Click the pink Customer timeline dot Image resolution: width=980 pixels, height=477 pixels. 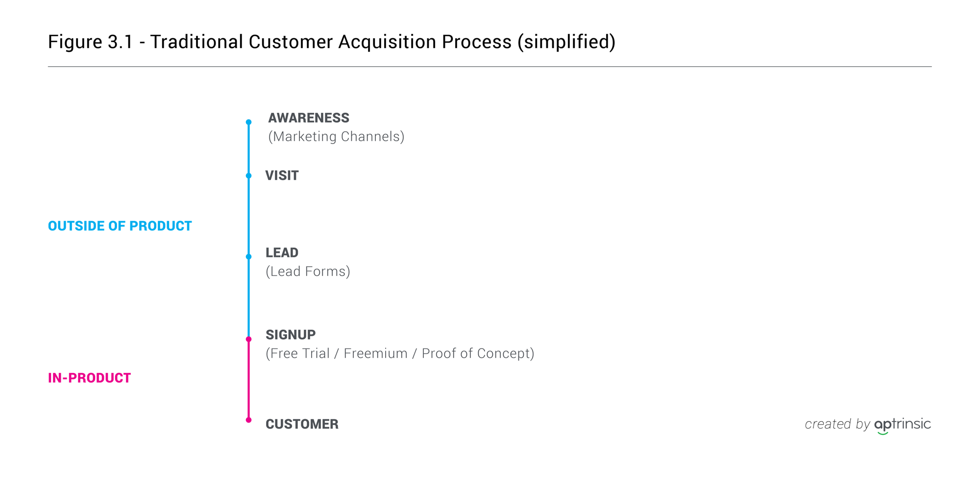(248, 420)
